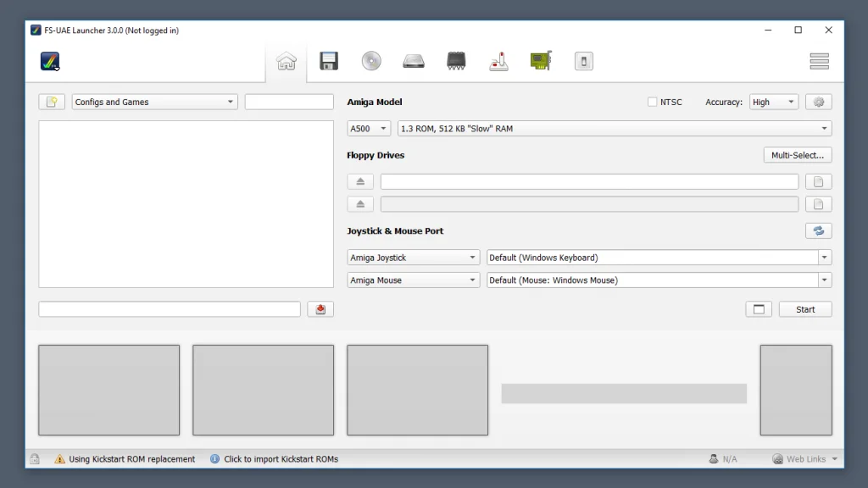Eject the first floppy drive
The width and height of the screenshot is (868, 488).
click(x=360, y=181)
